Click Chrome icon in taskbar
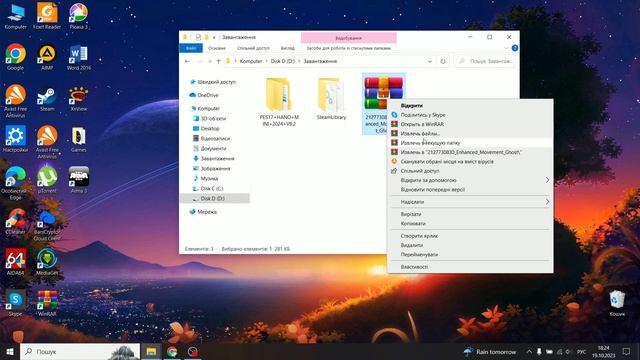The image size is (640, 360). pos(172,351)
